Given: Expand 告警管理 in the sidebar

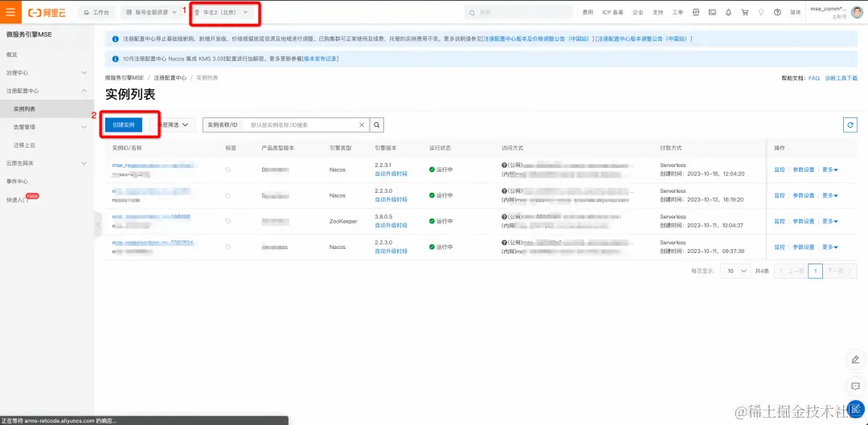Looking at the screenshot, I should tap(47, 127).
